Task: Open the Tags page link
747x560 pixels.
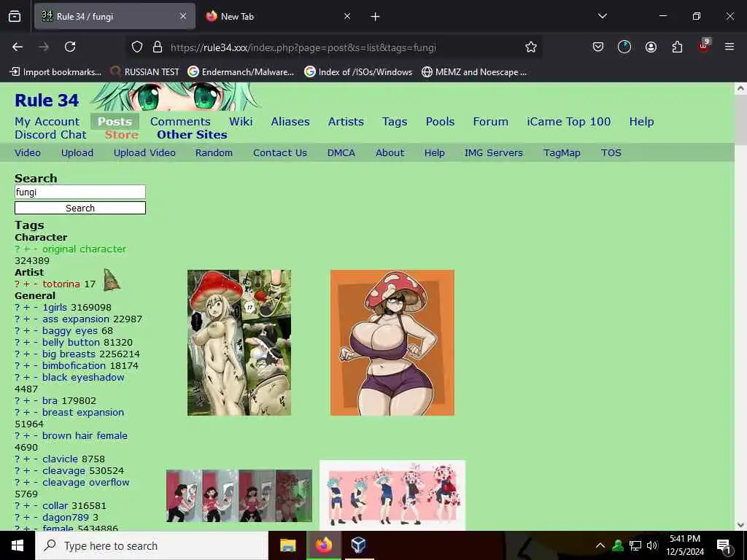Action: pos(395,122)
